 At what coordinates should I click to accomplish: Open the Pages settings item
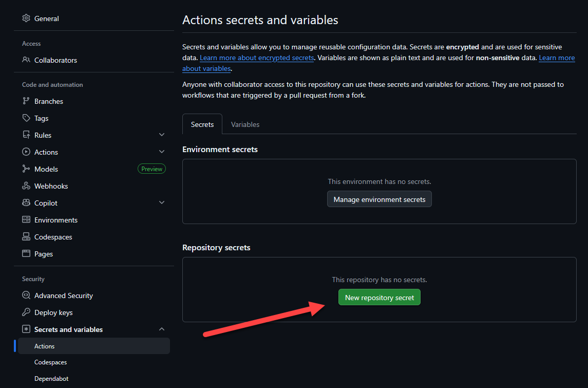click(44, 254)
